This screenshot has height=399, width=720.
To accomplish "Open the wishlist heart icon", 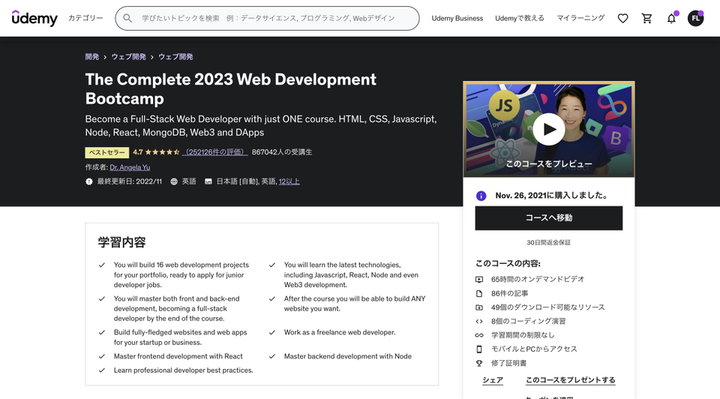I will coord(623,18).
